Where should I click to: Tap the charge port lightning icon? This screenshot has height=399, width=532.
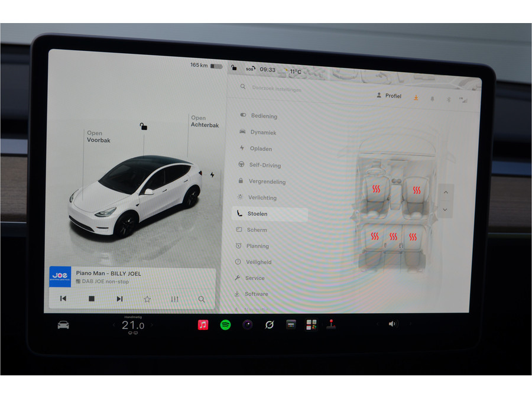(x=212, y=175)
